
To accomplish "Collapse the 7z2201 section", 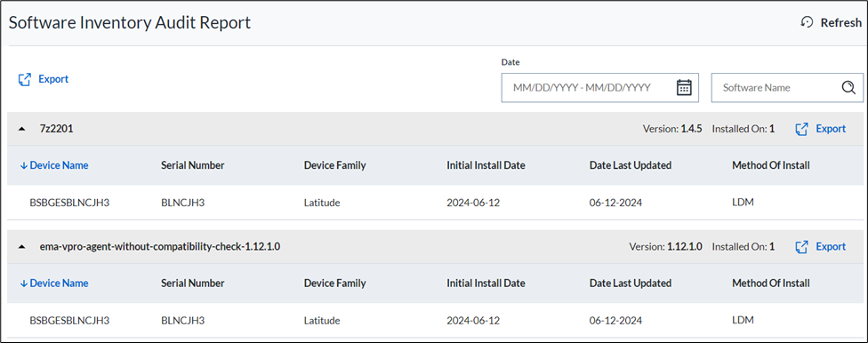I will point(21,129).
